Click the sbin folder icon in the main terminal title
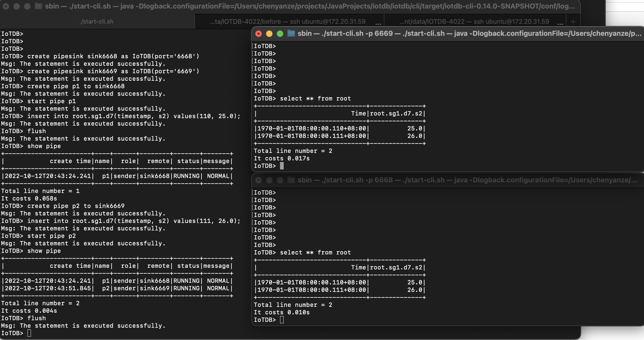This screenshot has height=340, width=644. pos(39,6)
